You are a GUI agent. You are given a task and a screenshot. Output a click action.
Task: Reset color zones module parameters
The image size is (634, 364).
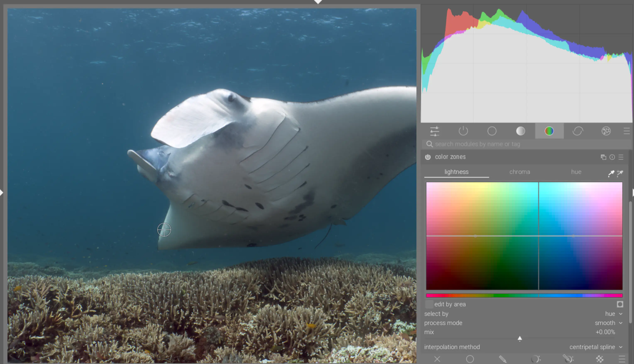612,157
